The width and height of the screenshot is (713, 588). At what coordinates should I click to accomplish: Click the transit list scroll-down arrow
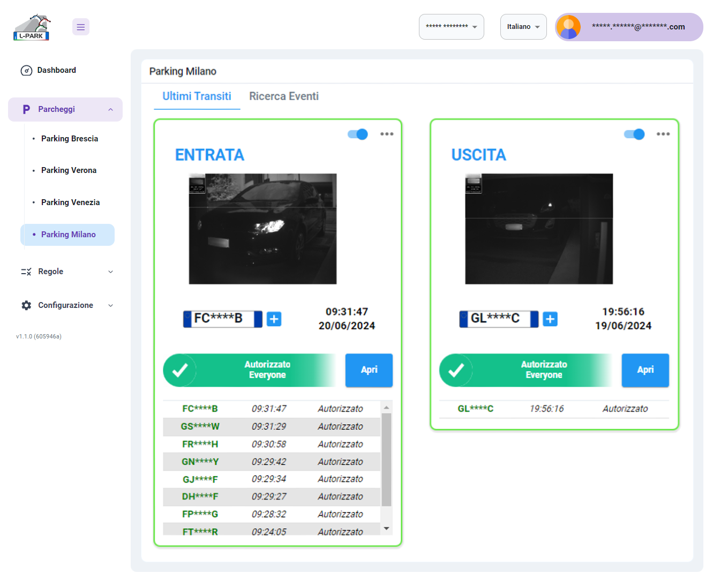coord(386,529)
